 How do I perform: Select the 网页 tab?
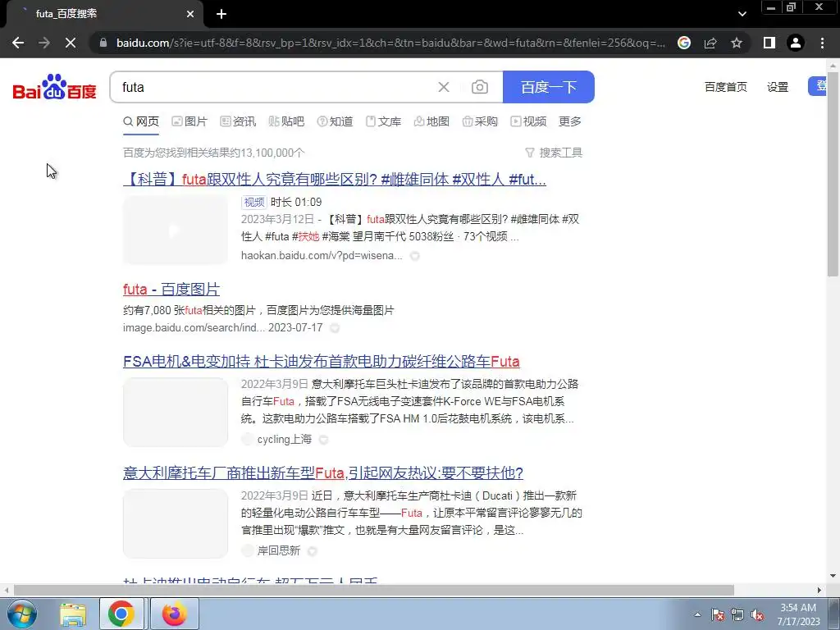point(141,121)
